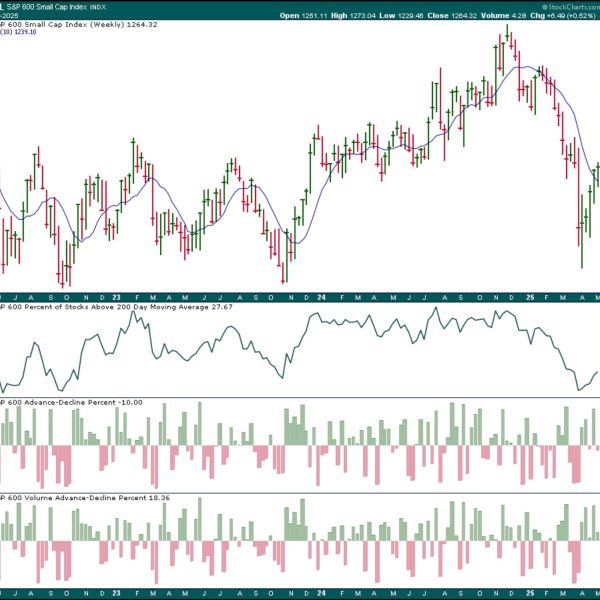600x600 pixels.
Task: Click the "(10) 1239.10" moving average legend
Action: 18,32
